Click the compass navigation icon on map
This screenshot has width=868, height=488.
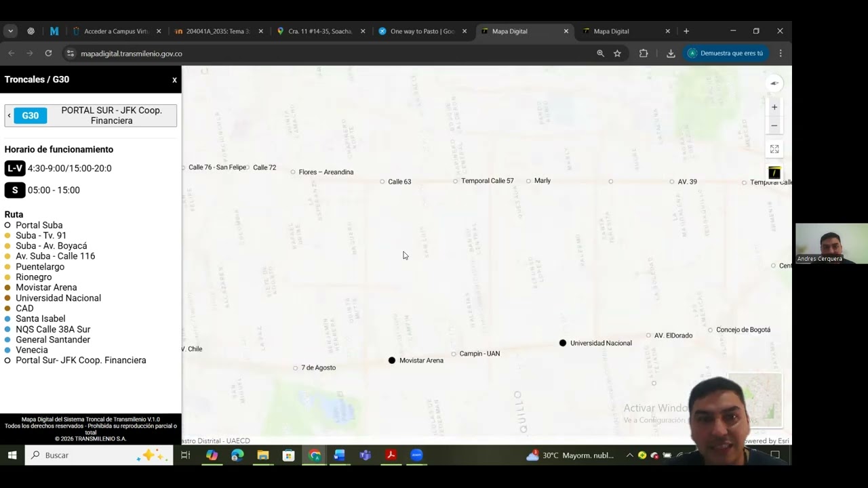[774, 83]
